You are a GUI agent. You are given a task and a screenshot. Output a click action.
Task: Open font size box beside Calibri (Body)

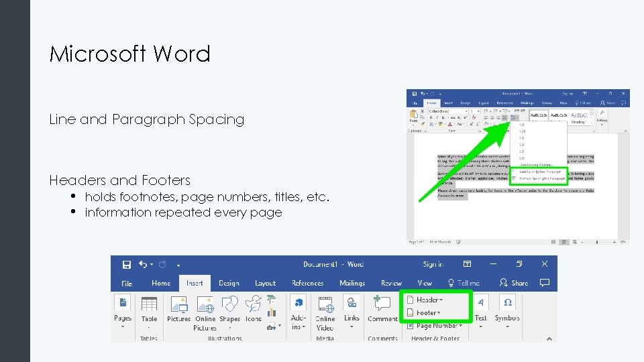tap(475, 111)
